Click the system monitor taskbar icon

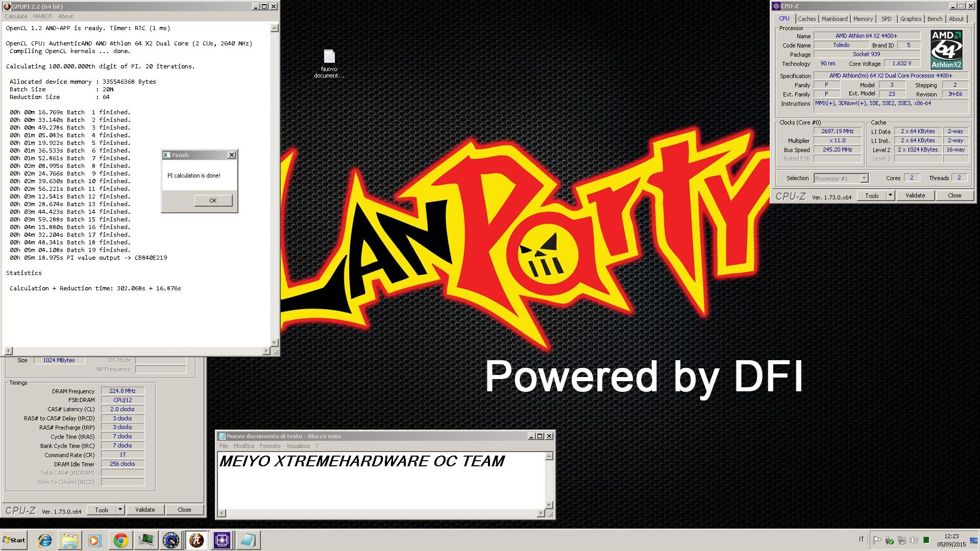(x=146, y=540)
